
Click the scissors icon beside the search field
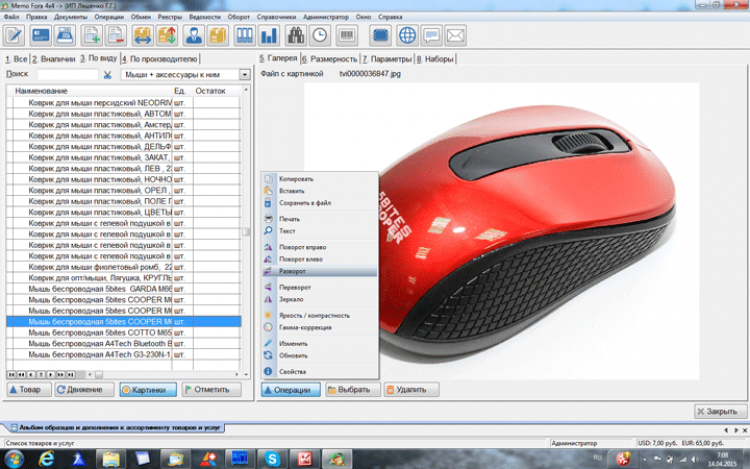click(x=108, y=74)
